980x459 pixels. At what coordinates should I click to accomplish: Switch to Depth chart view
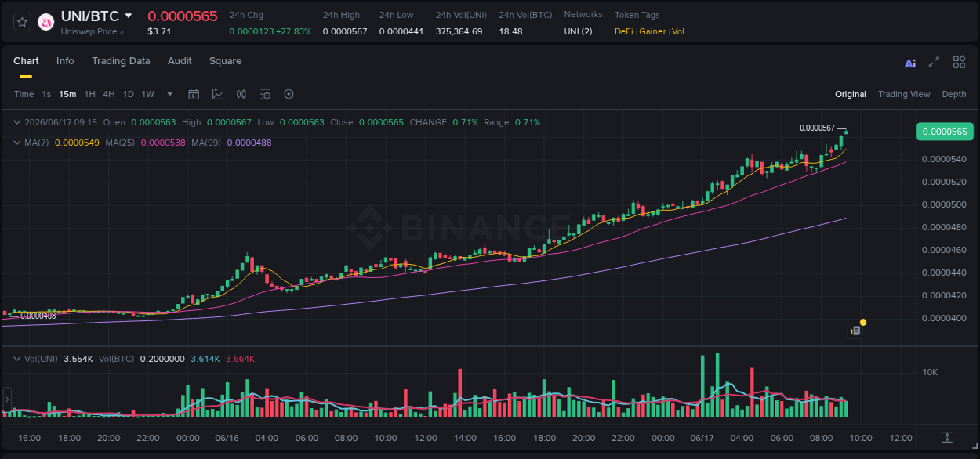[954, 94]
